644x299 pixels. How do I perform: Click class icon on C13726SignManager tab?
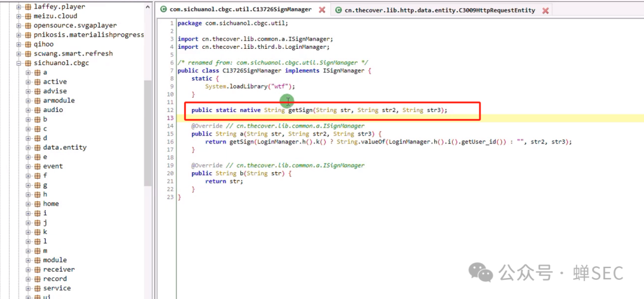(163, 10)
